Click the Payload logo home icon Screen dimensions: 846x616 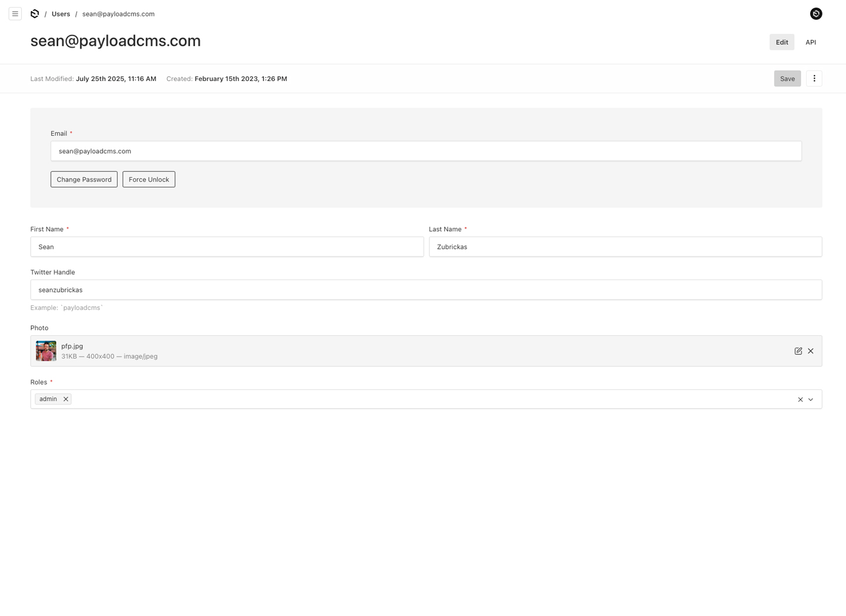tap(35, 14)
